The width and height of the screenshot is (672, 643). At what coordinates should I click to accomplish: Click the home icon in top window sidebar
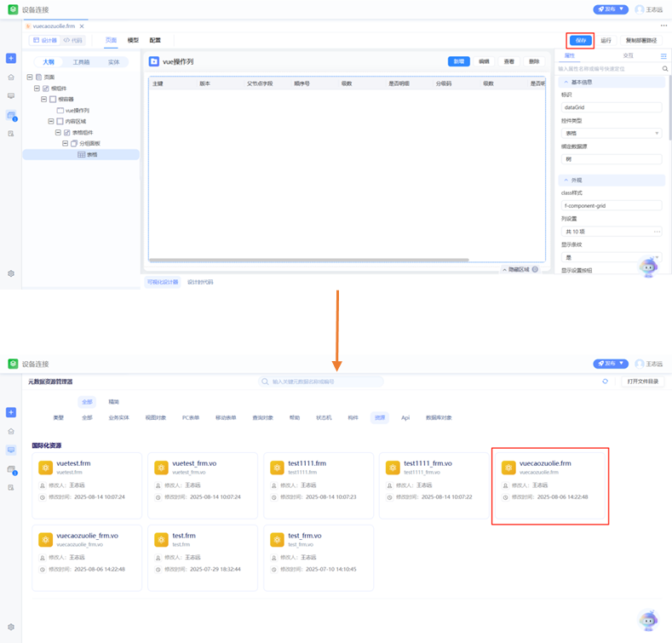coord(11,78)
